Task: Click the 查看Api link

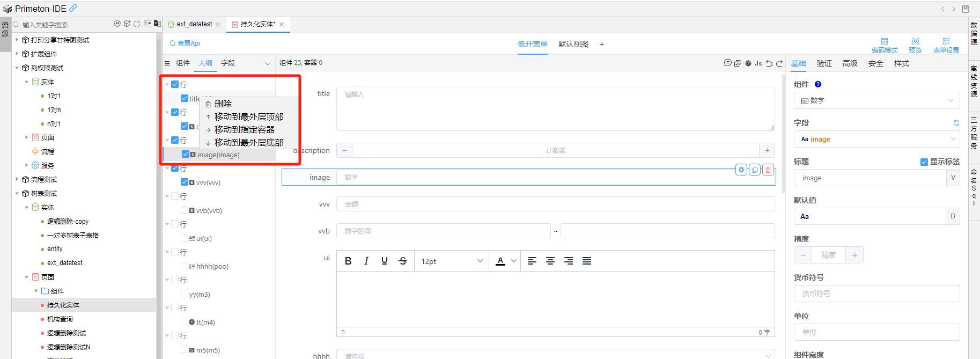Action: [x=185, y=43]
